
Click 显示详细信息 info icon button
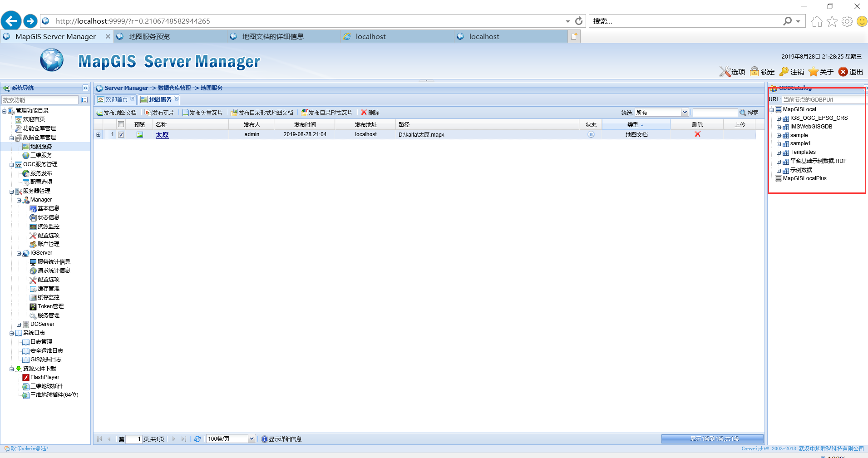click(x=281, y=439)
